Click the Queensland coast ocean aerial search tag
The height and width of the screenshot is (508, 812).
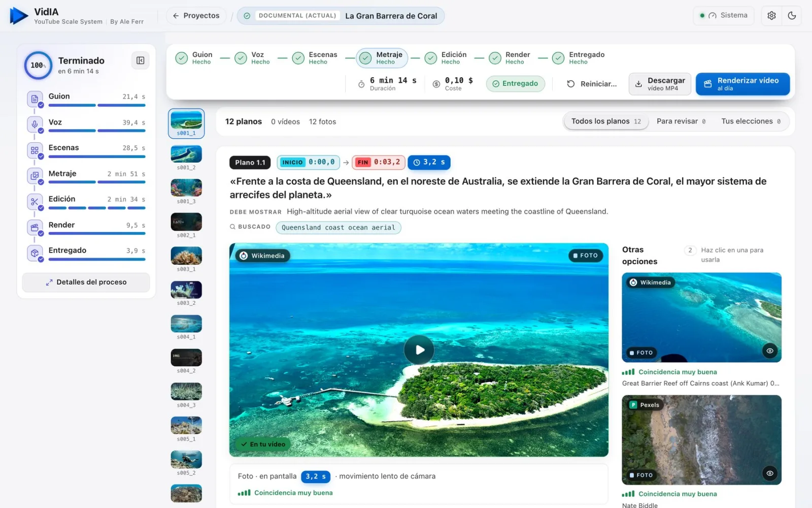338,228
